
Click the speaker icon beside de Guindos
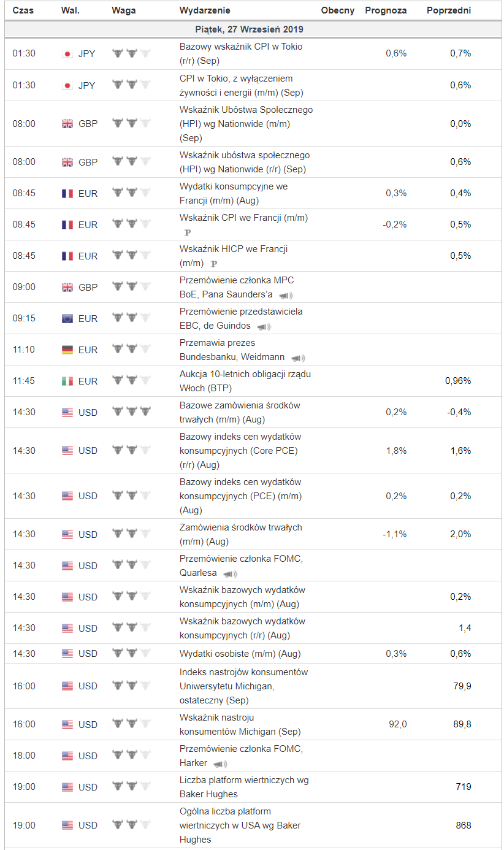[x=264, y=327]
